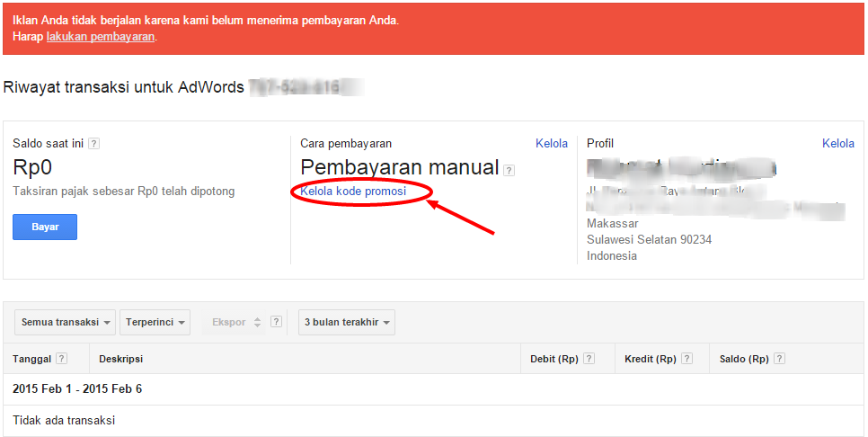Click Sulawesi Selatan 90234 address line
Screen dimensions: 868x437
[649, 240]
